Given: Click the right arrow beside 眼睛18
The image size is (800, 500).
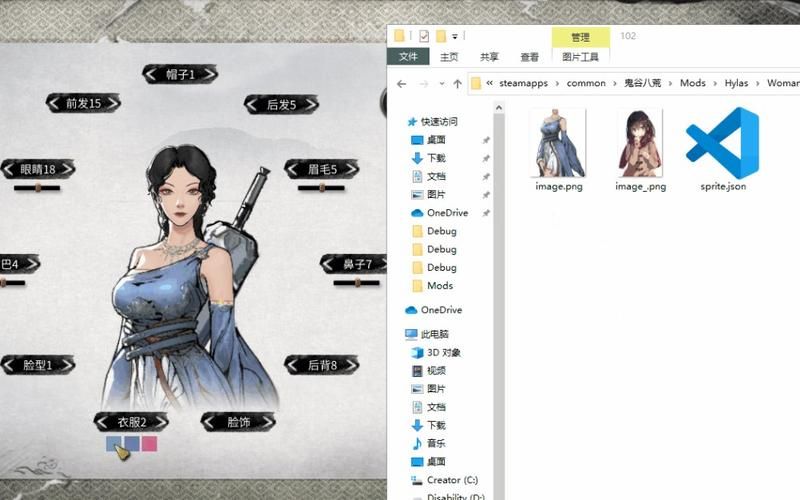Looking at the screenshot, I should point(67,169).
